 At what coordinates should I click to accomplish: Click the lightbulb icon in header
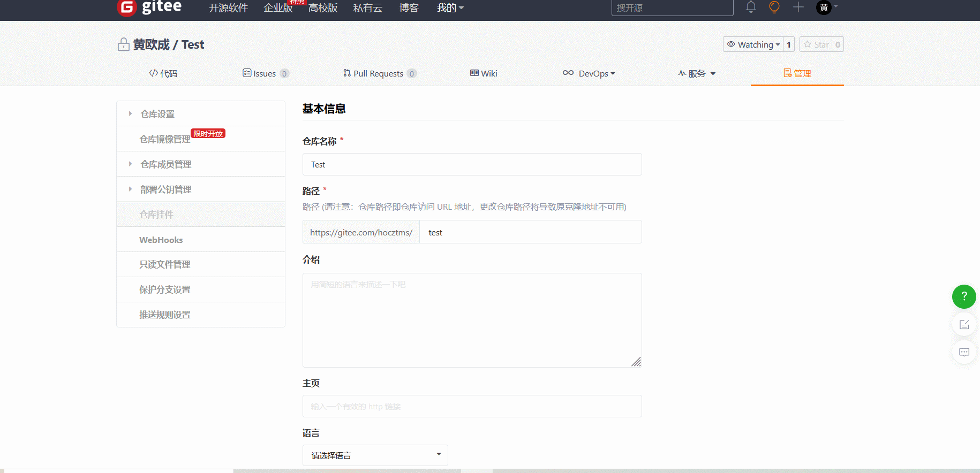(774, 7)
